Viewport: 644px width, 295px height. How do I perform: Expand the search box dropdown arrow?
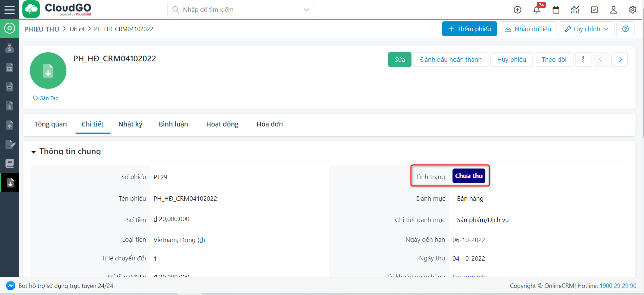(306, 10)
